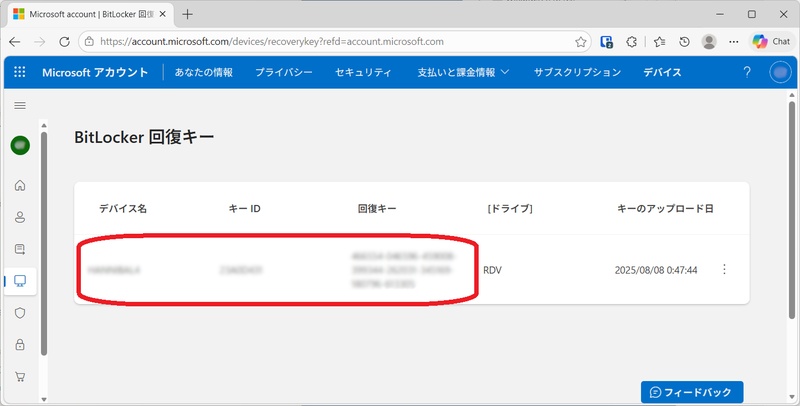800x406 pixels.
Task: Open the account avatar in blue header
Action: 780,72
